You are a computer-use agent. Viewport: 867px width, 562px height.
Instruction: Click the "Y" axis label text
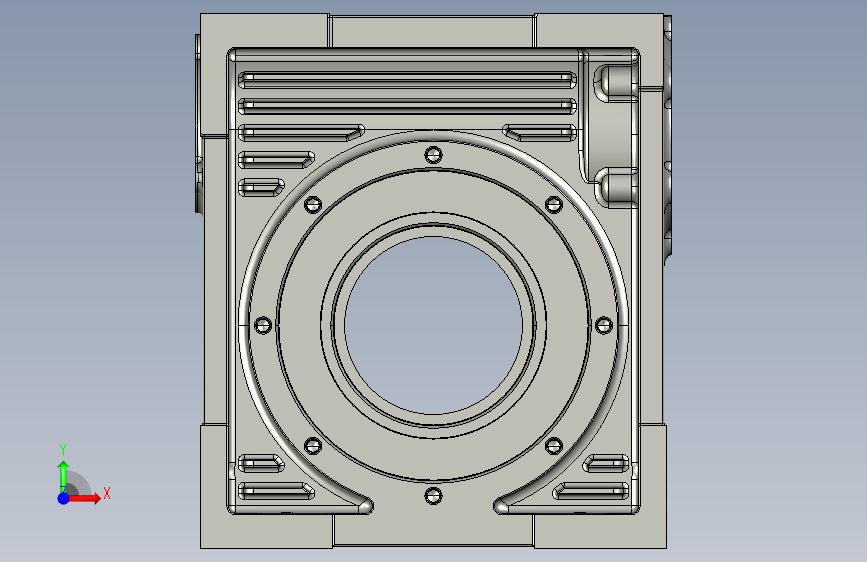[x=63, y=450]
